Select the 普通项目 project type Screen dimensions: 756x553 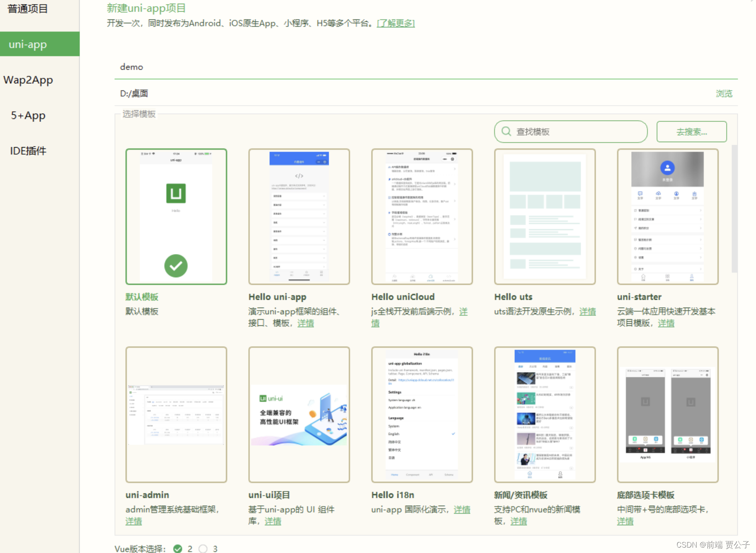(x=28, y=9)
